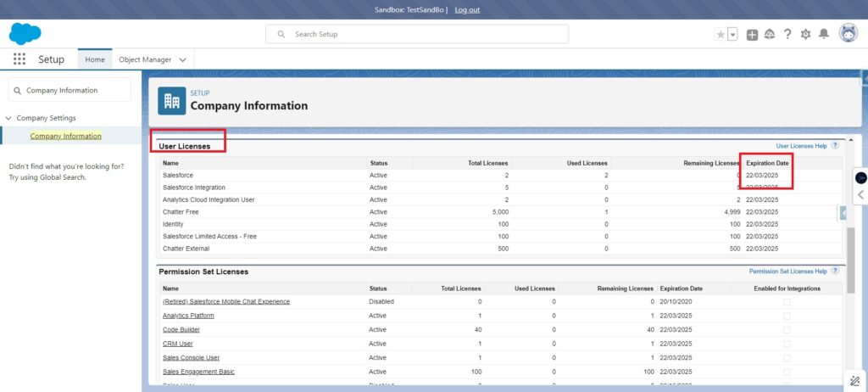Click the Salesforce cloud logo
The image size is (868, 392).
(x=25, y=34)
